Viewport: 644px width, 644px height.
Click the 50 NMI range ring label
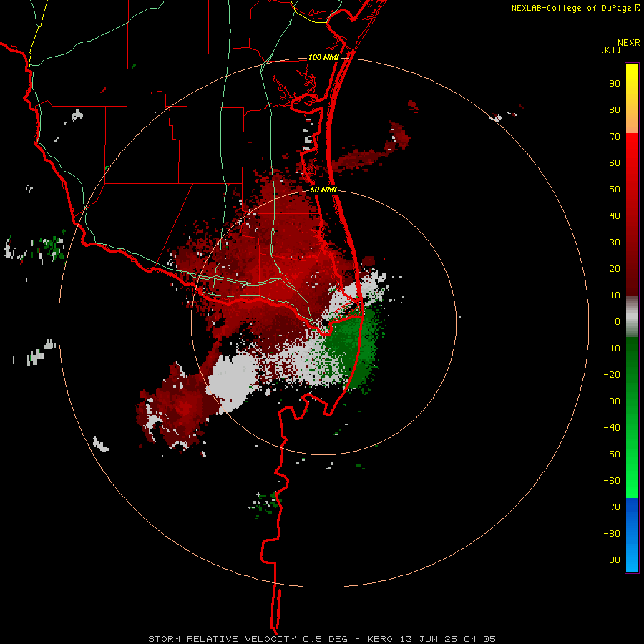click(x=323, y=190)
